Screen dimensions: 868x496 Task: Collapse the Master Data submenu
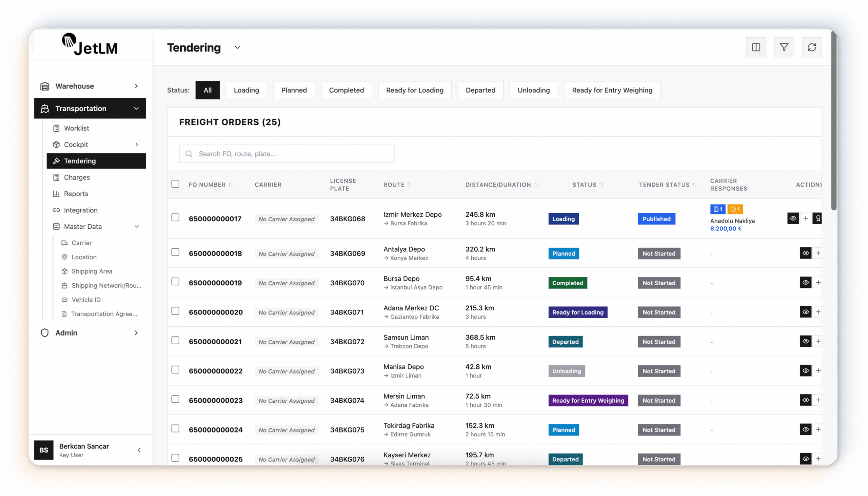[137, 227]
